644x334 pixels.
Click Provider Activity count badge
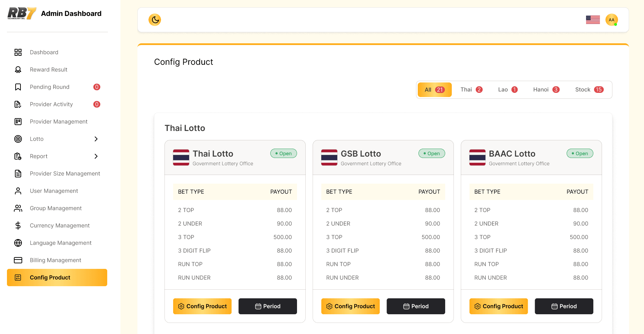[97, 104]
